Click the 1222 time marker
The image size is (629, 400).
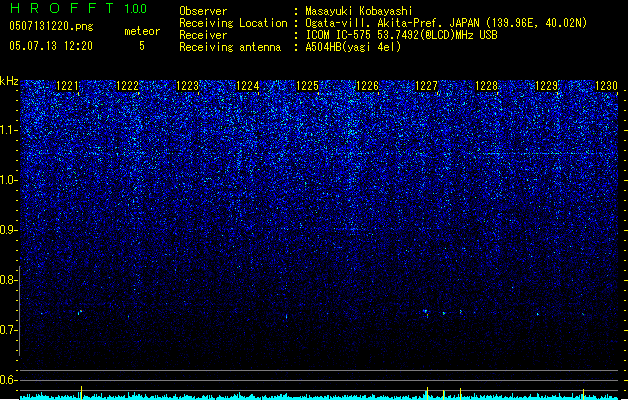click(x=127, y=86)
